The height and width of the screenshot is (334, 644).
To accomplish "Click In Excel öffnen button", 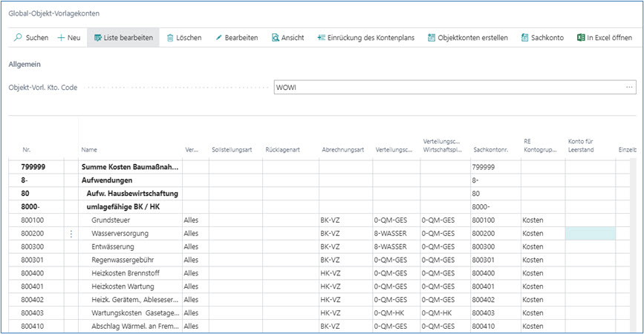I will tap(607, 38).
